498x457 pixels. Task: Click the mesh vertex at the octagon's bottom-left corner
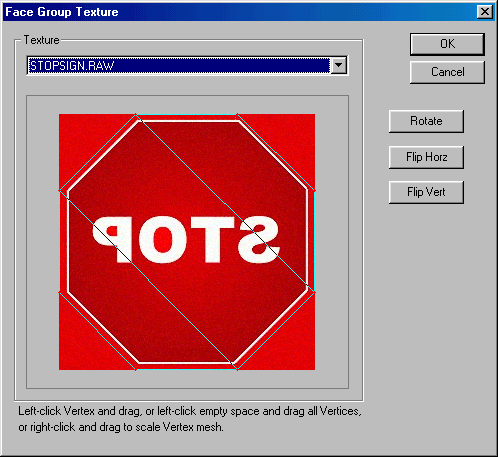(136, 369)
